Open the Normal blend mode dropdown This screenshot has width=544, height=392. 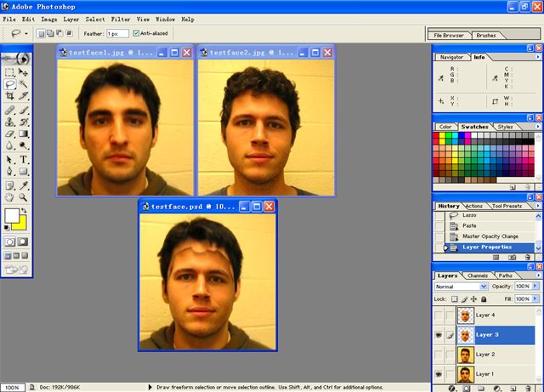pos(484,287)
